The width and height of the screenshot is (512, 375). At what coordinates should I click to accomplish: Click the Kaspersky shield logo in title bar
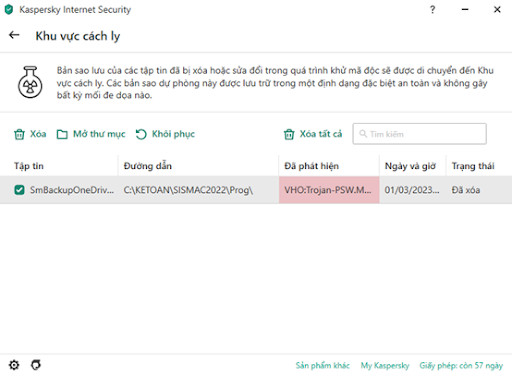click(x=9, y=10)
